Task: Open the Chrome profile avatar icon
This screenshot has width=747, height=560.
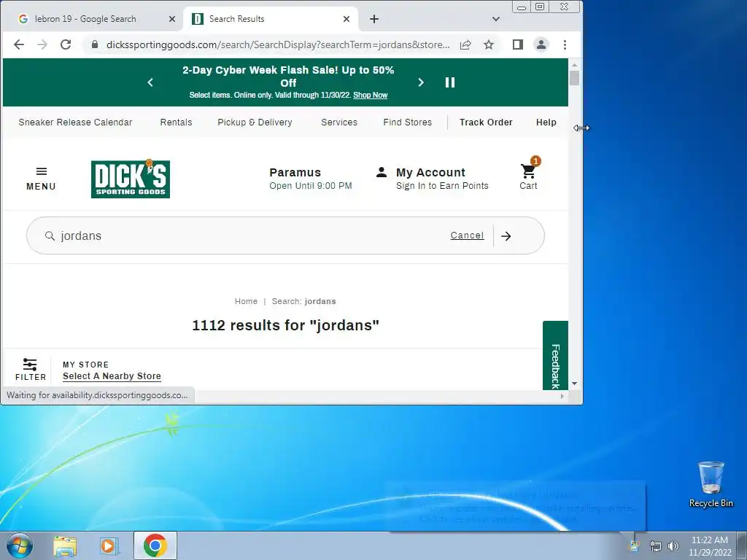Action: (x=541, y=44)
